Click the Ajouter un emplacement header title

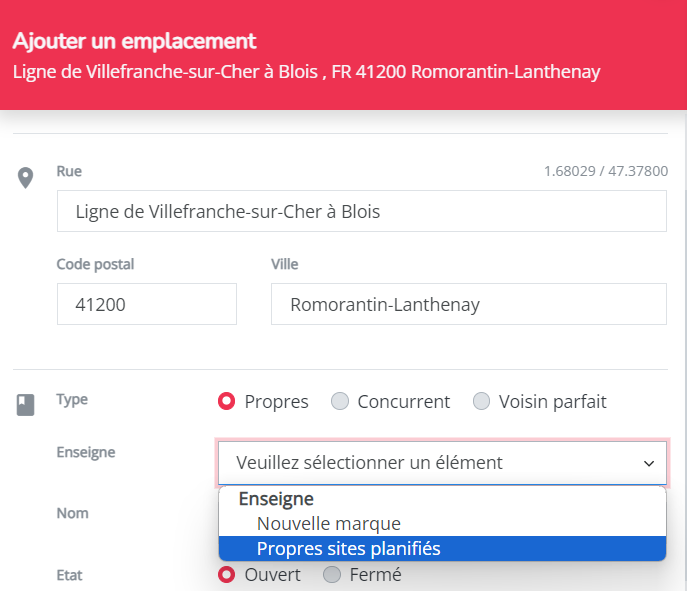tap(134, 41)
